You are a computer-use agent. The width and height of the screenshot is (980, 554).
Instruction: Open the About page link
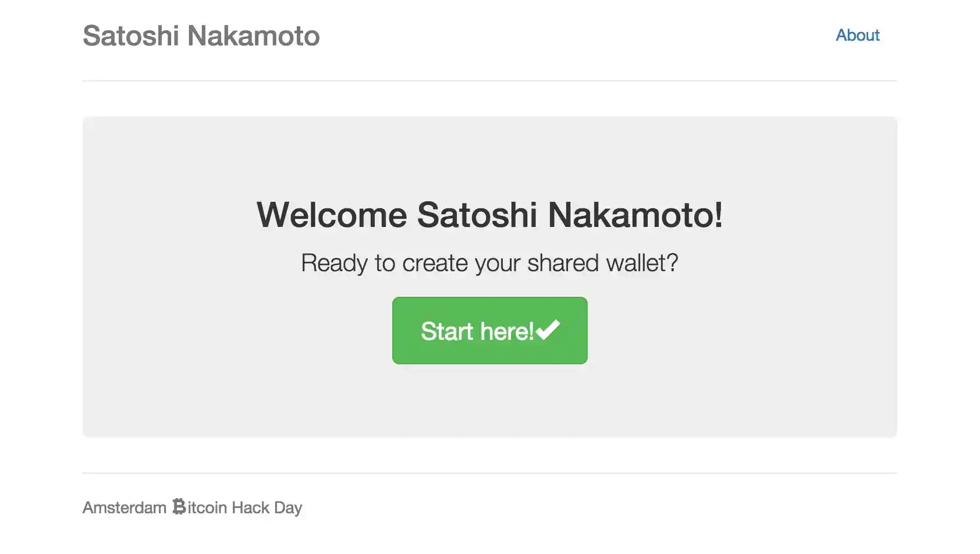point(857,35)
